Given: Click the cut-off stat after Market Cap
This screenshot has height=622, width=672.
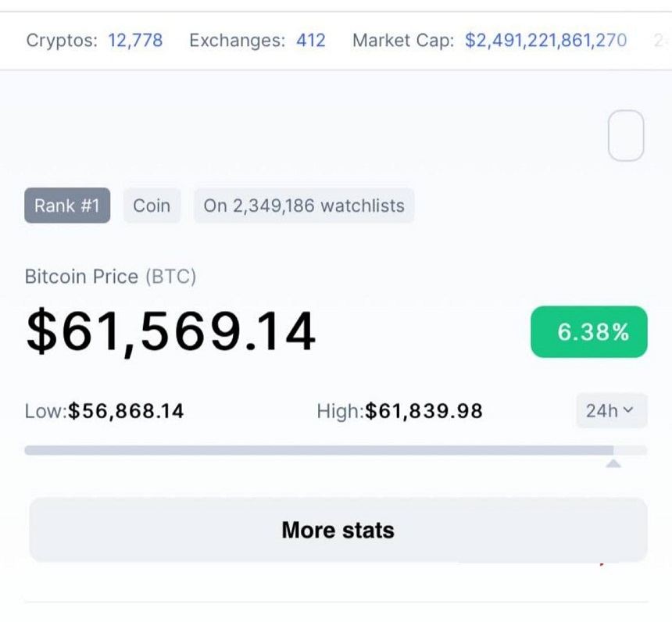Looking at the screenshot, I should click(x=661, y=41).
